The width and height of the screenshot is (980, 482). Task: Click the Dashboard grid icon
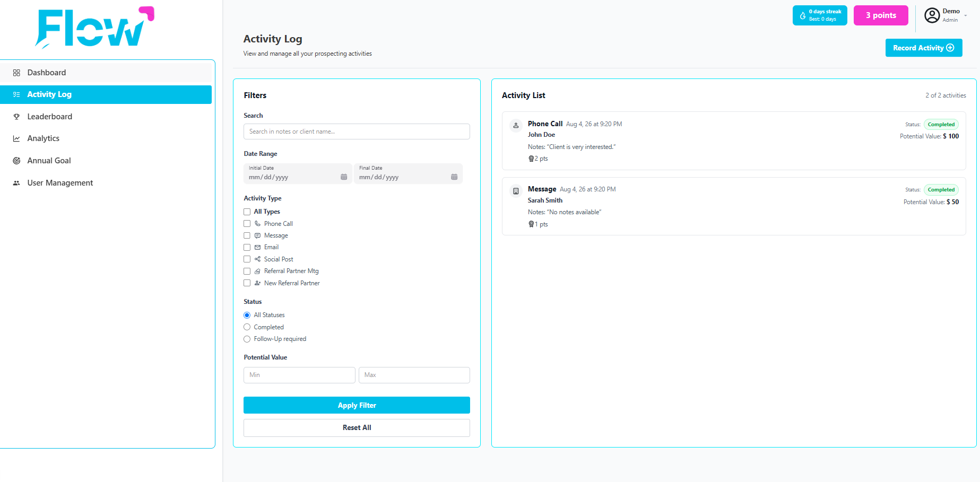click(16, 73)
